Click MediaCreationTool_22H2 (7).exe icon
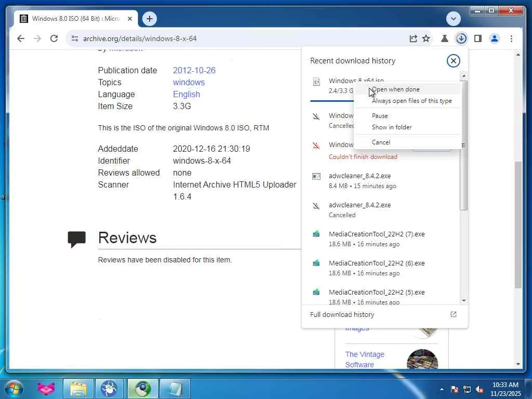The height and width of the screenshot is (399, 532). coord(316,234)
